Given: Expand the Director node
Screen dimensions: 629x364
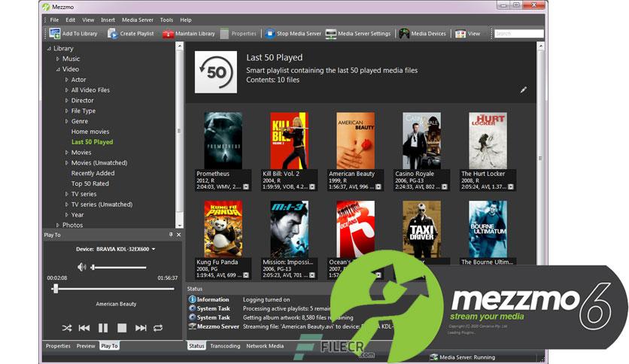Looking at the screenshot, I should pos(67,100).
